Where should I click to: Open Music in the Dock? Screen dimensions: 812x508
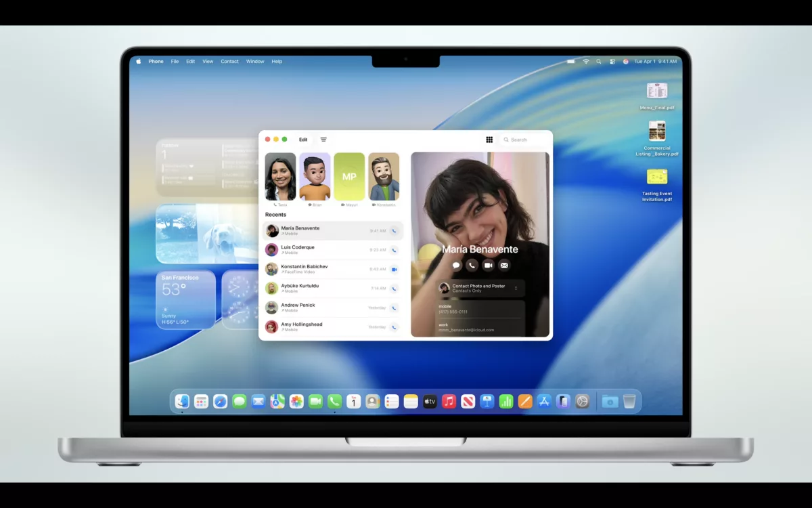pyautogui.click(x=449, y=402)
